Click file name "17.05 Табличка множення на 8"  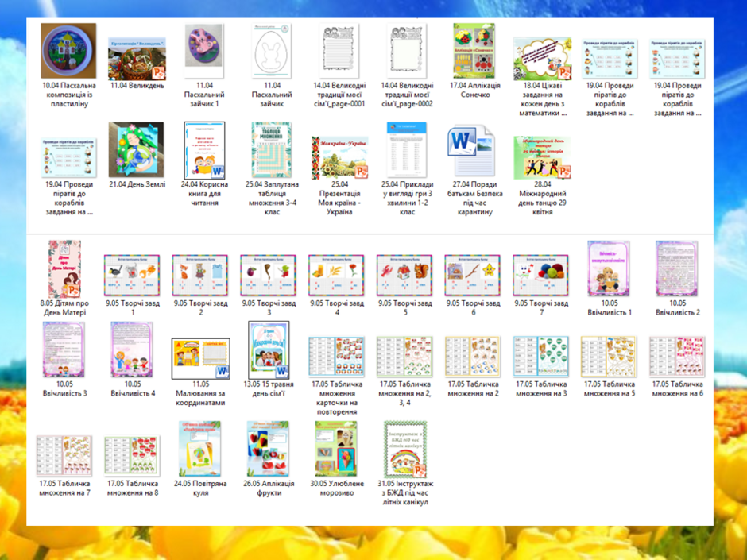click(133, 488)
